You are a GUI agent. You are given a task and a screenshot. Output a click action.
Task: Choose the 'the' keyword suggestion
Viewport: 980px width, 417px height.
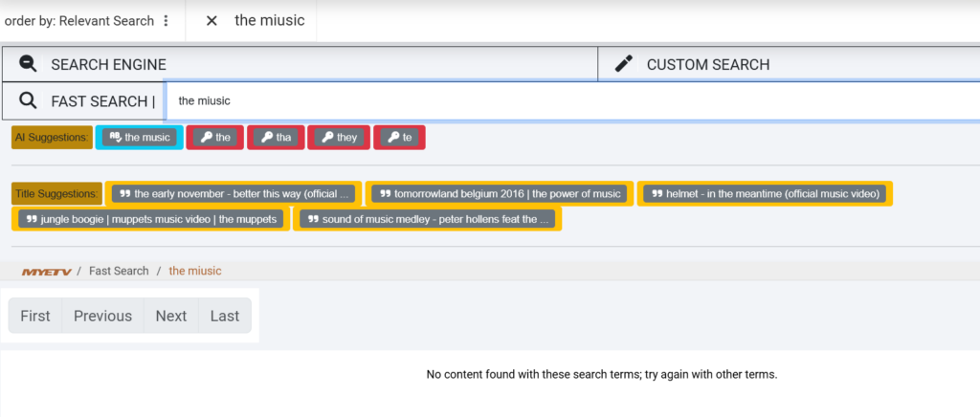pyautogui.click(x=215, y=137)
